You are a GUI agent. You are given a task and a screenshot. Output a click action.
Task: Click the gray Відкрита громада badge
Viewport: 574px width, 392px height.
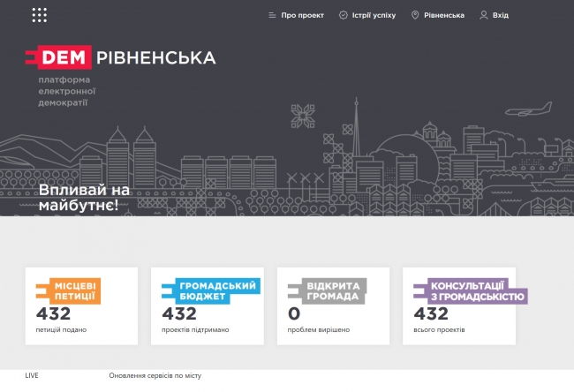(x=326, y=291)
